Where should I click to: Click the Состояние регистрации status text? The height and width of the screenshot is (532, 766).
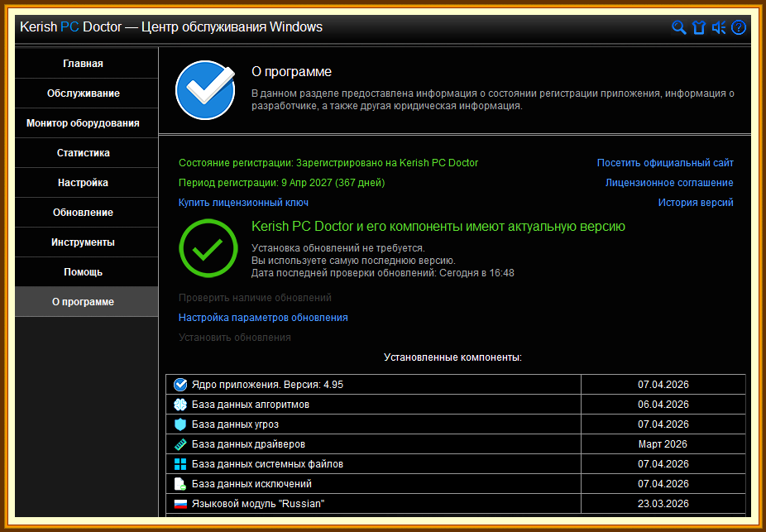[x=328, y=163]
